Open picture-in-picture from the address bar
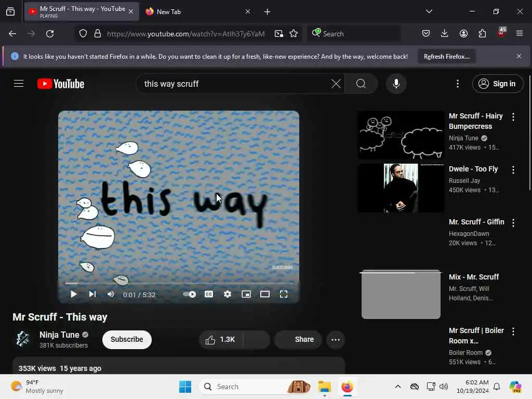 pos(279,34)
